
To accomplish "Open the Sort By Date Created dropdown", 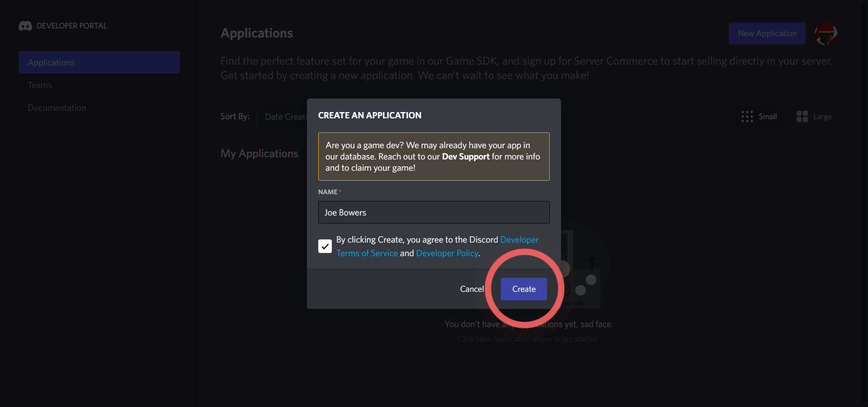I will point(284,117).
